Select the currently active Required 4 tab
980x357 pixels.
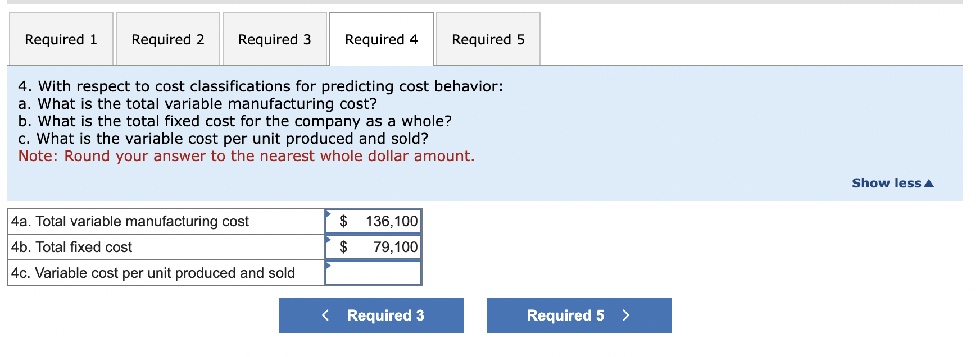(381, 39)
